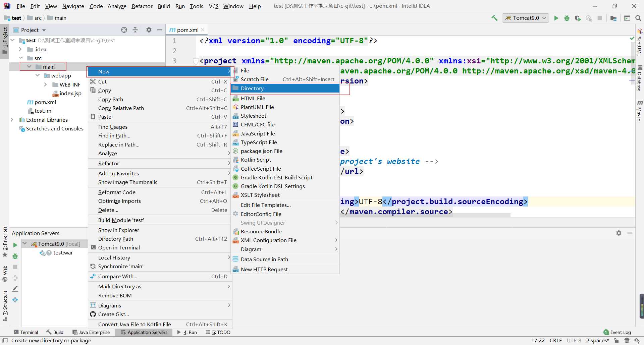Select Scratches and Consoles node
This screenshot has width=644, height=345.
51,128
